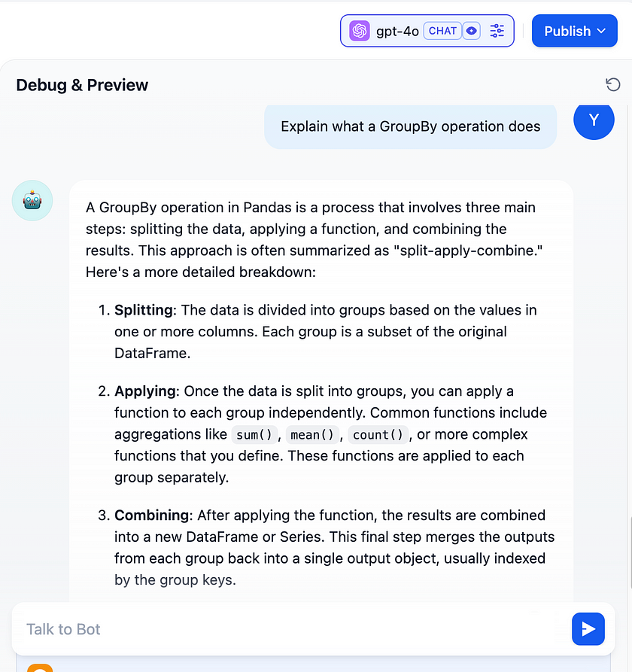632x672 pixels.
Task: Click the CHAT mode badge
Action: 442,31
